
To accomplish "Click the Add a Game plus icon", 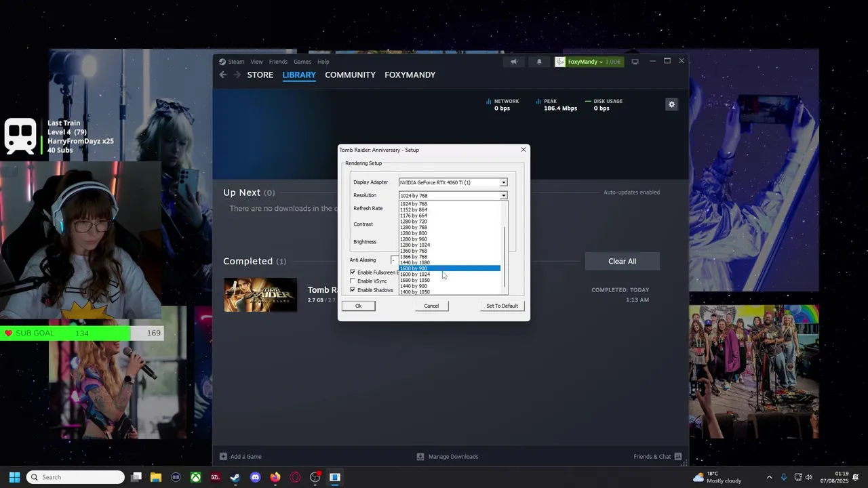I will click(223, 456).
